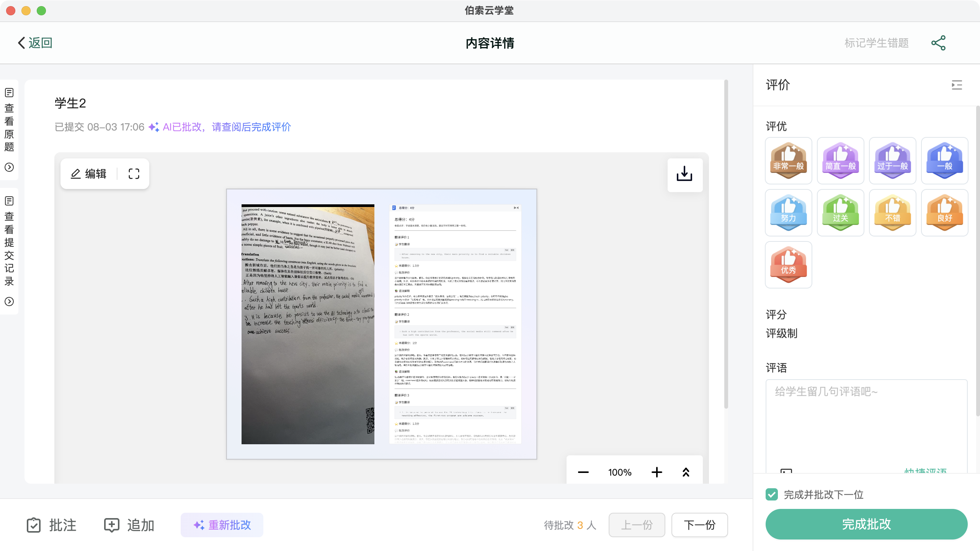The width and height of the screenshot is (980, 551).
Task: Click the 100% zoom value
Action: point(620,472)
